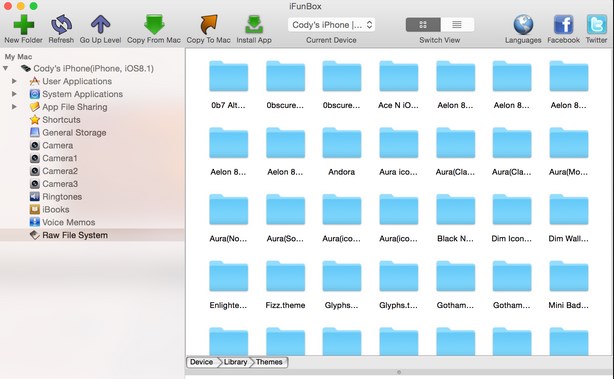Select the Andora folder
Image resolution: width=614 pixels, height=379 pixels.
tap(341, 143)
